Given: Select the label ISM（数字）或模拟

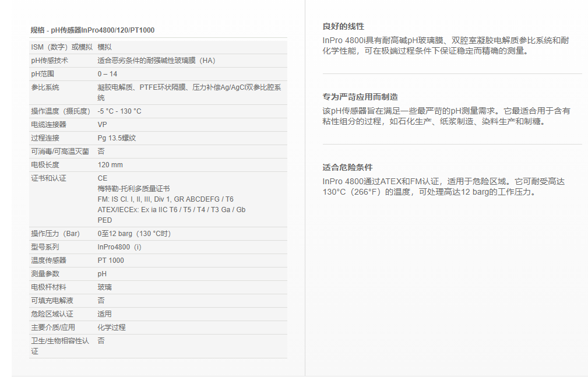Looking at the screenshot, I should coord(62,47).
